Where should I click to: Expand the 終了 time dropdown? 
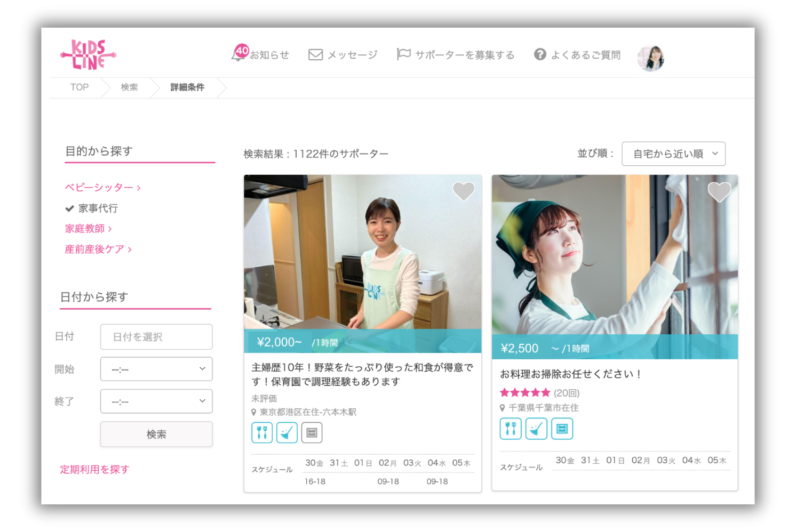(x=156, y=401)
